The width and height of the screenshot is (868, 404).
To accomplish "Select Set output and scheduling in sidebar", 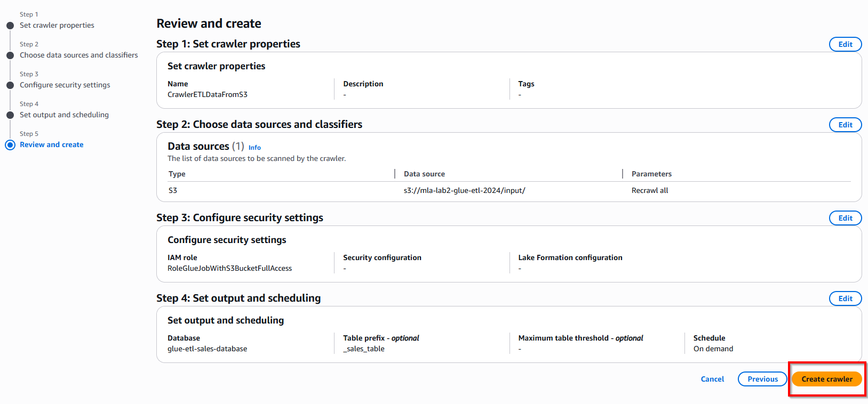I will [64, 115].
